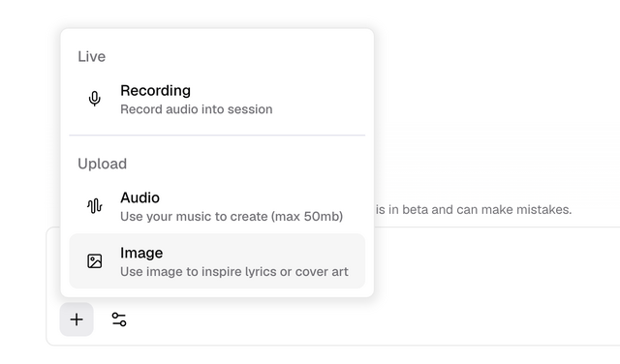Click the microphone icon beside Recording
Screen dimensions: 620x364
(x=95, y=99)
